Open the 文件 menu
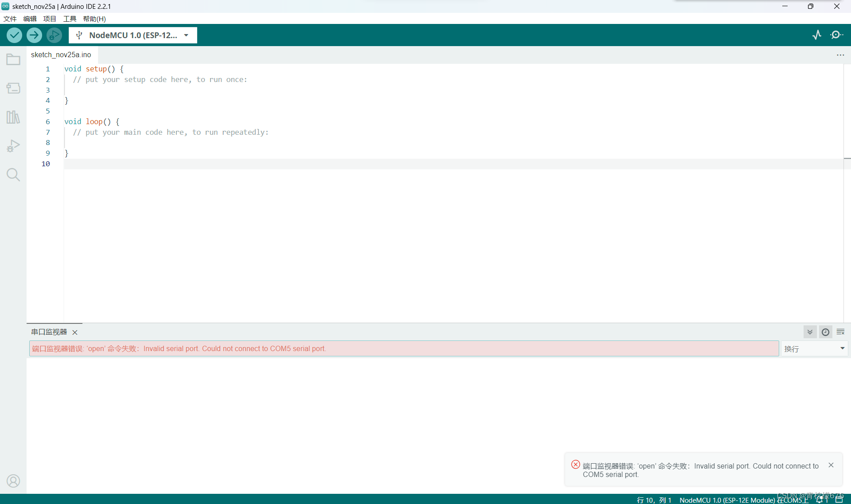Screen dimensions: 851x504 pyautogui.click(x=10, y=19)
